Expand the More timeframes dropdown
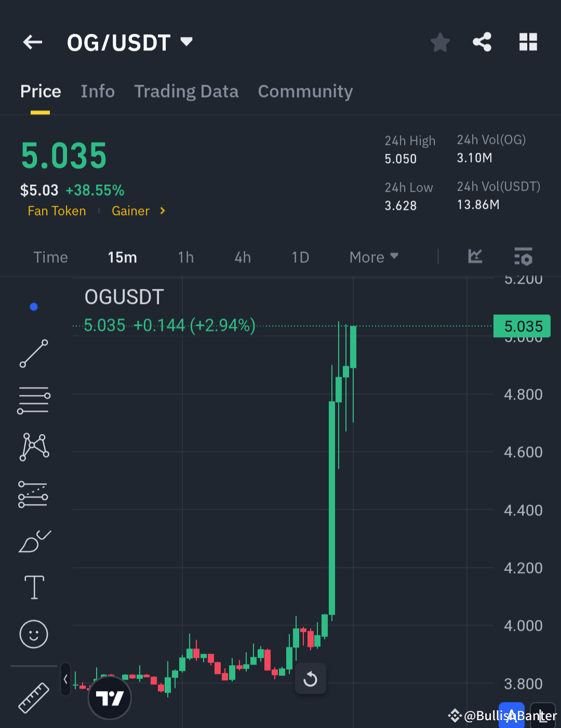The height and width of the screenshot is (728, 561). 373,257
